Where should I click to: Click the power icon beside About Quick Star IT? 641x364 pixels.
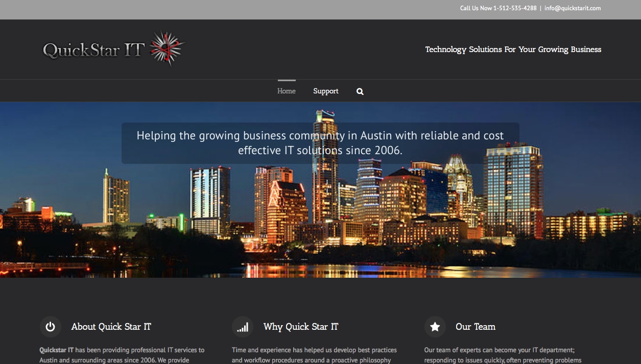[50, 327]
